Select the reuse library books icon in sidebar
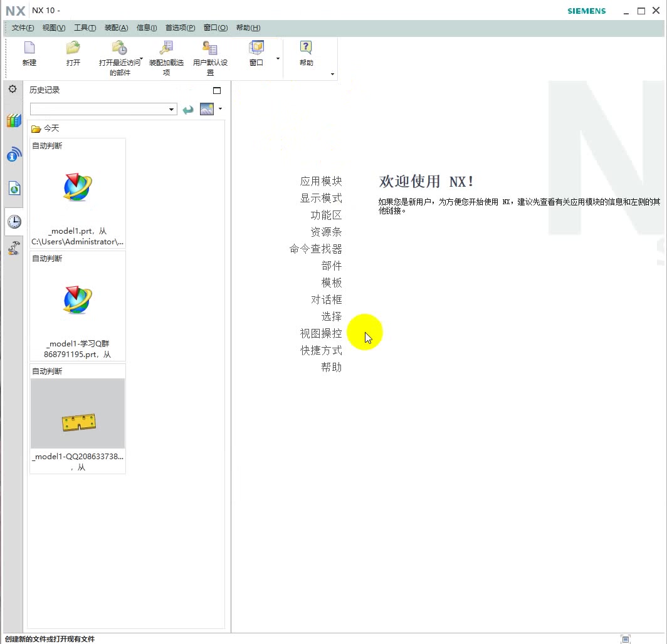Image resolution: width=667 pixels, height=644 pixels. coord(13,120)
